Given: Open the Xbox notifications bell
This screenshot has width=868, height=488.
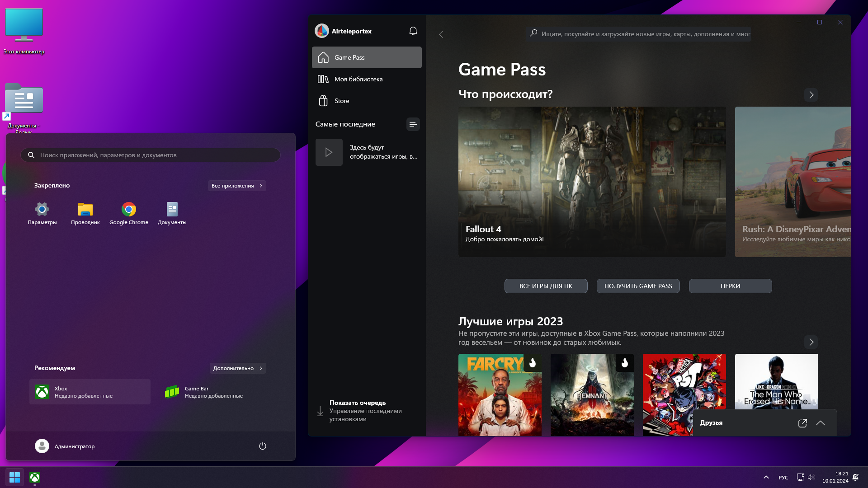Looking at the screenshot, I should (x=413, y=31).
